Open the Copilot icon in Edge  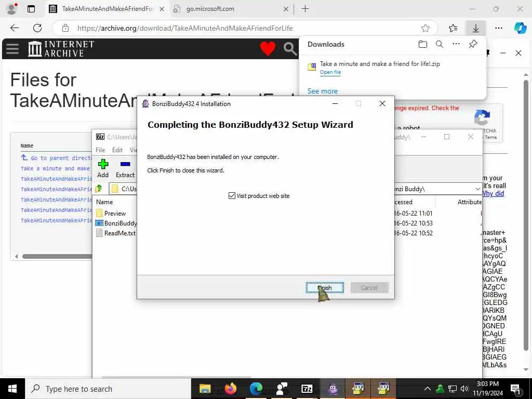[x=520, y=28]
